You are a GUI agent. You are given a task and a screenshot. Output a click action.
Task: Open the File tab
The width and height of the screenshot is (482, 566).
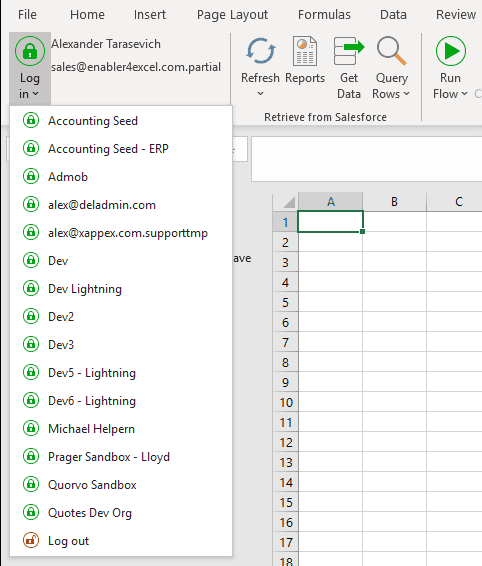click(27, 15)
